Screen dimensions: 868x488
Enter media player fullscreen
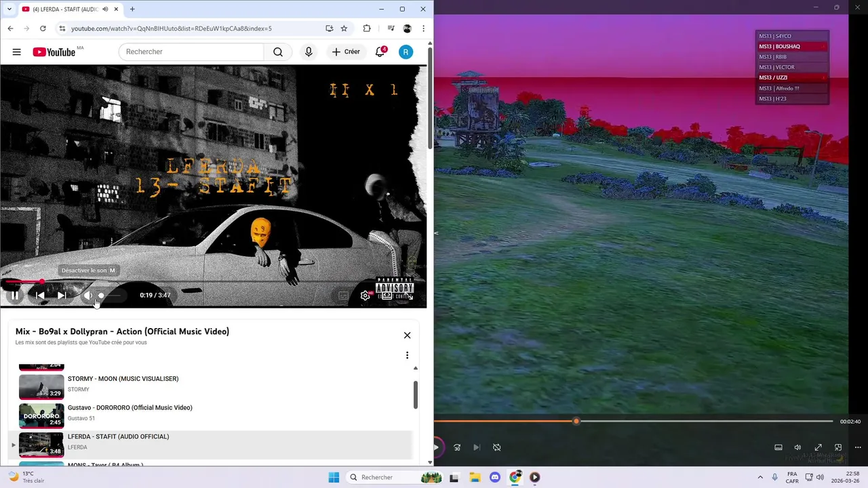click(x=818, y=447)
